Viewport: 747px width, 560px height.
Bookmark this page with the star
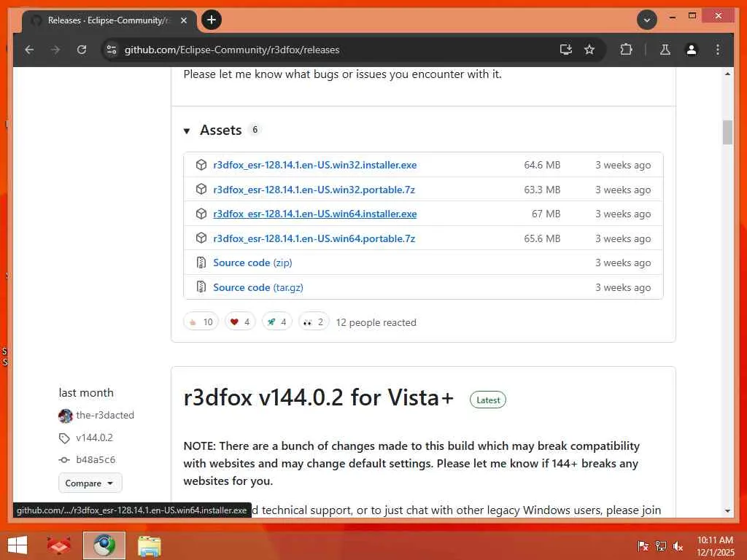[x=589, y=50]
